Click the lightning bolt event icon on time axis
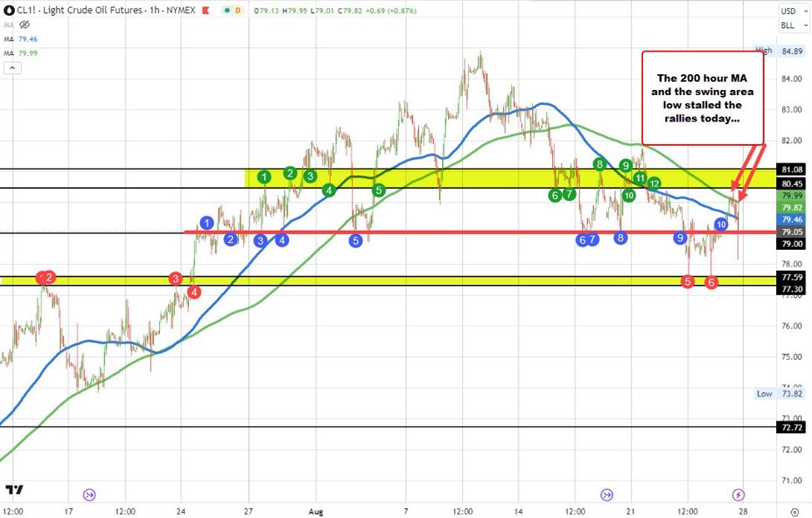 coord(738,493)
